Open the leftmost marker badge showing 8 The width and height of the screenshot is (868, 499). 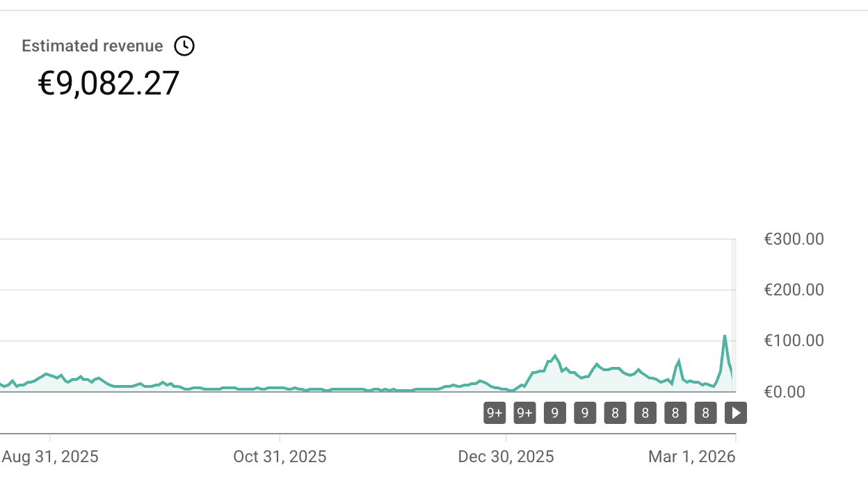tap(615, 414)
